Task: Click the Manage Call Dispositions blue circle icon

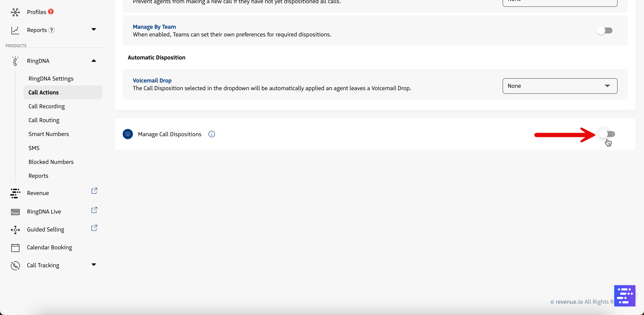Action: tap(128, 134)
